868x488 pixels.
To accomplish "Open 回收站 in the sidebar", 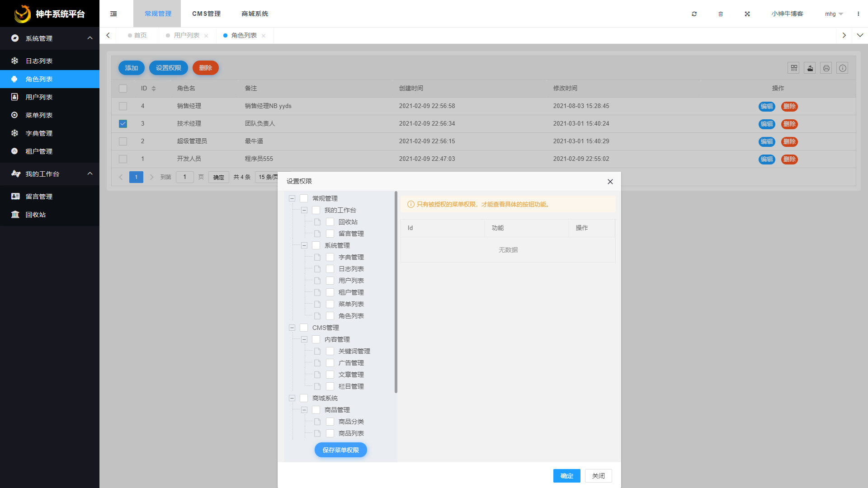I will tap(35, 215).
